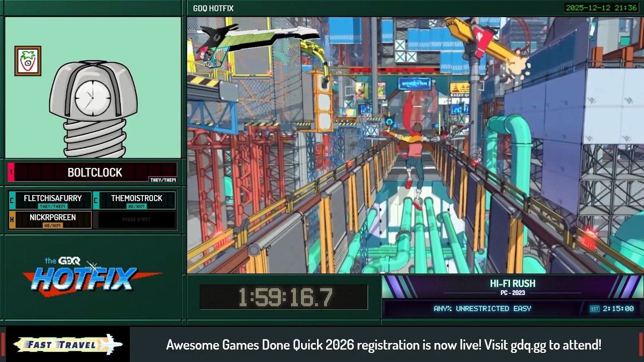The height and width of the screenshot is (362, 644).
Task: Click the Fast Travel airplane logo
Action: coord(68,345)
